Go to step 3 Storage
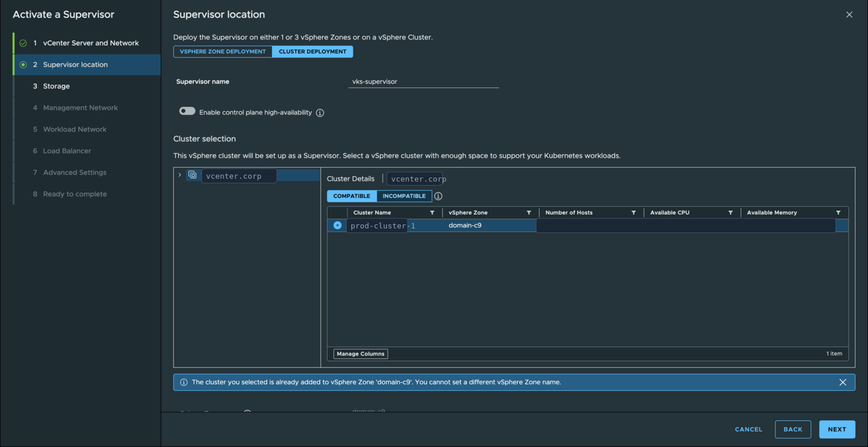The height and width of the screenshot is (447, 868). tap(87, 86)
